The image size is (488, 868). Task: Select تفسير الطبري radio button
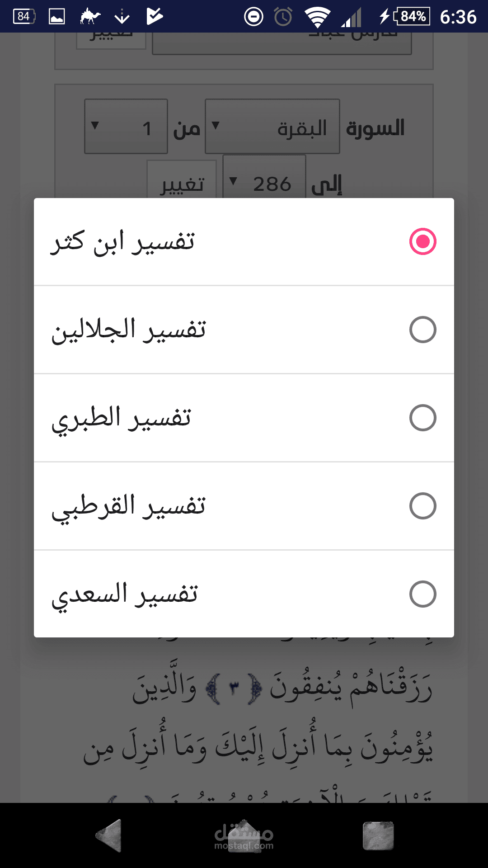tap(422, 418)
